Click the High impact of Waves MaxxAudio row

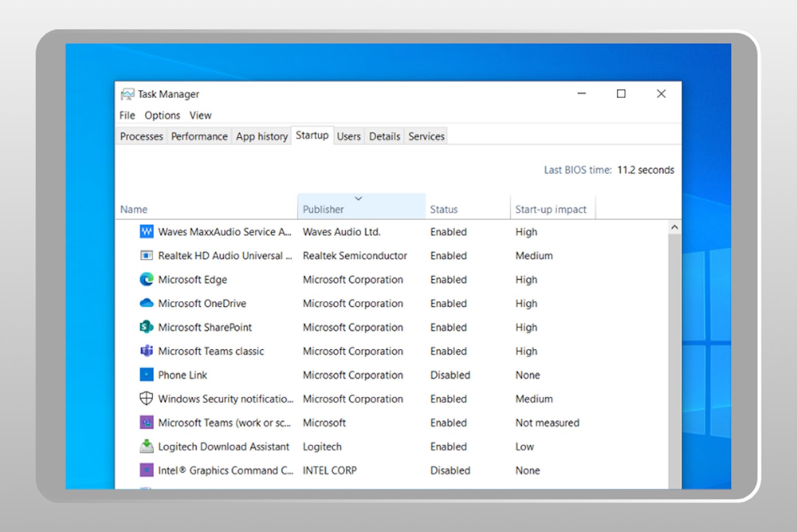(x=526, y=231)
